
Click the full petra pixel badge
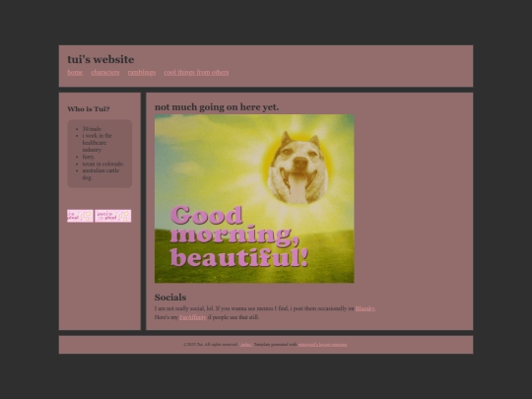coord(113,216)
